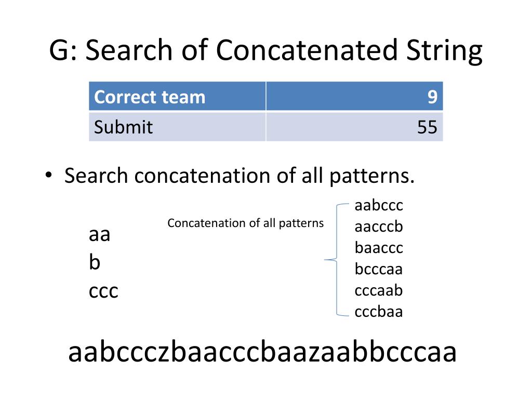The width and height of the screenshot is (532, 399).
Task: Click the value 55 in the table
Action: pyautogui.click(x=427, y=127)
